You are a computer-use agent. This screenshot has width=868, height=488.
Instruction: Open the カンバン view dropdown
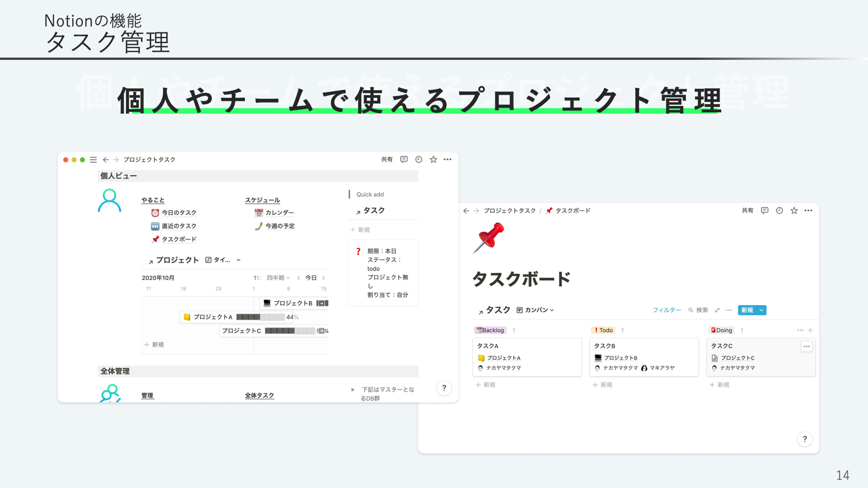[536, 310]
